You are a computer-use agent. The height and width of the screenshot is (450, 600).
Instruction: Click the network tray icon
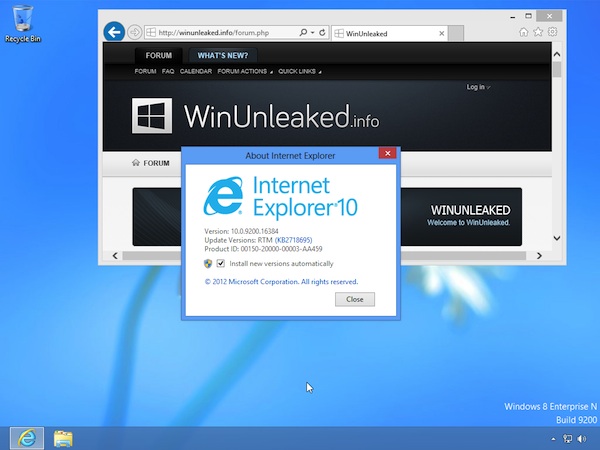coord(567,439)
